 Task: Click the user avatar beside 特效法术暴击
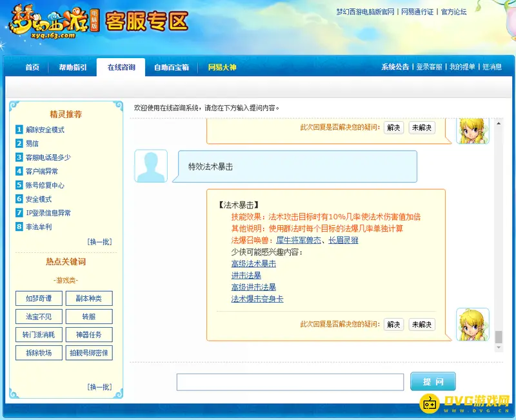[x=151, y=166]
